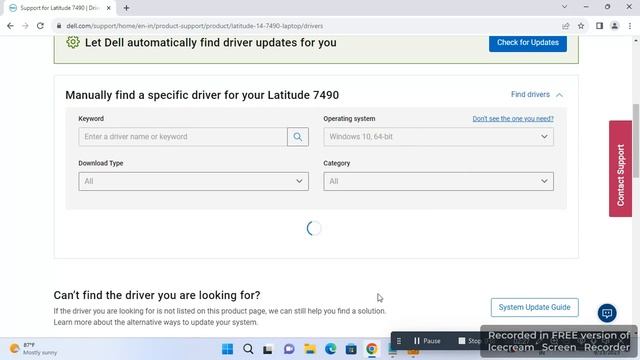Click the share page icon in address bar
Image resolution: width=640 pixels, height=360 pixels.
coord(566,26)
